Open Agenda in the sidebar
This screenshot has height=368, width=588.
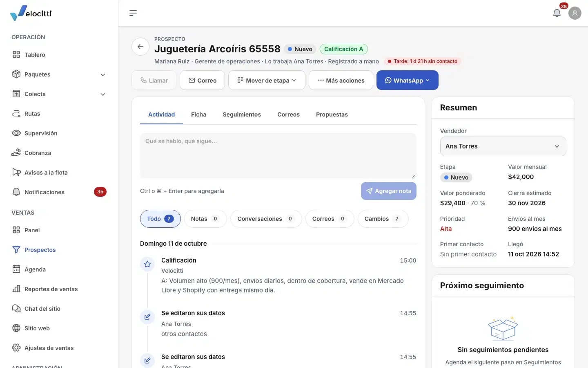59,269
